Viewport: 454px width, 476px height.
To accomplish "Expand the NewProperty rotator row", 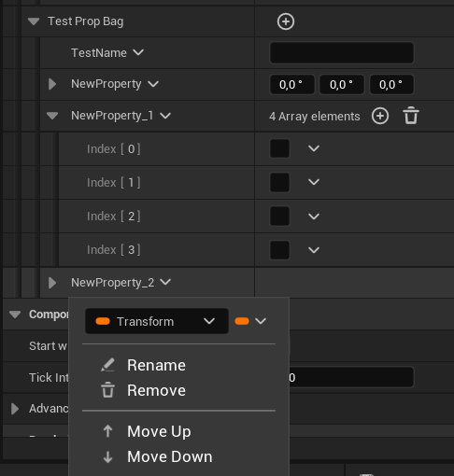I will (52, 84).
